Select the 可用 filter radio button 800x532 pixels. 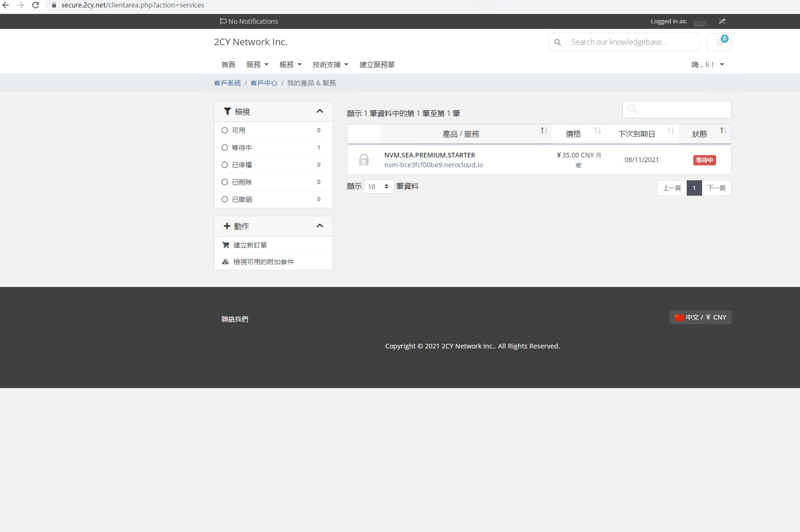pyautogui.click(x=225, y=130)
